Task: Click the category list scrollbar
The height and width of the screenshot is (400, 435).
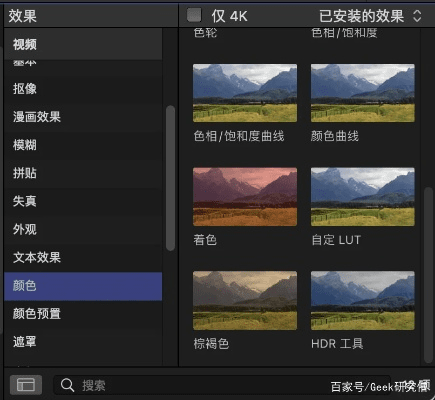Action: coord(170,178)
